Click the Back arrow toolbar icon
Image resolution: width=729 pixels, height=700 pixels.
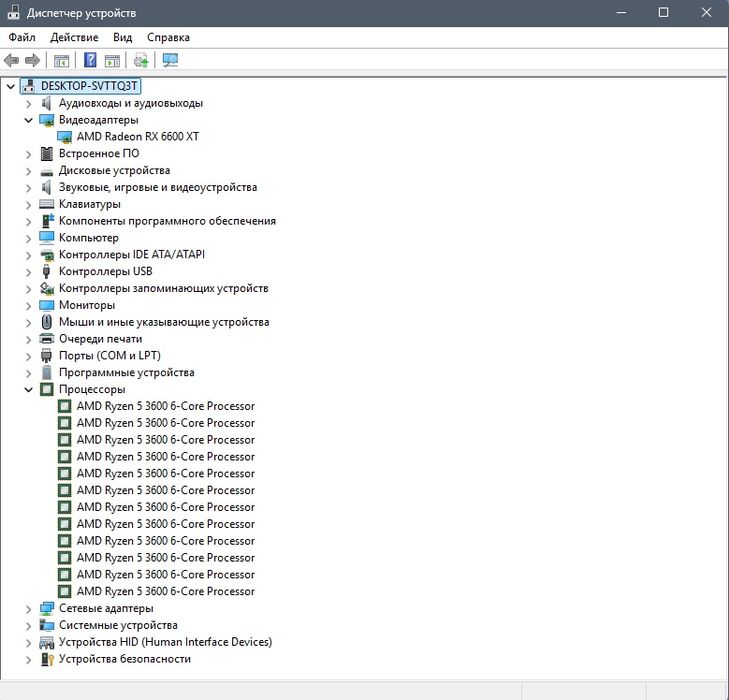[x=11, y=60]
